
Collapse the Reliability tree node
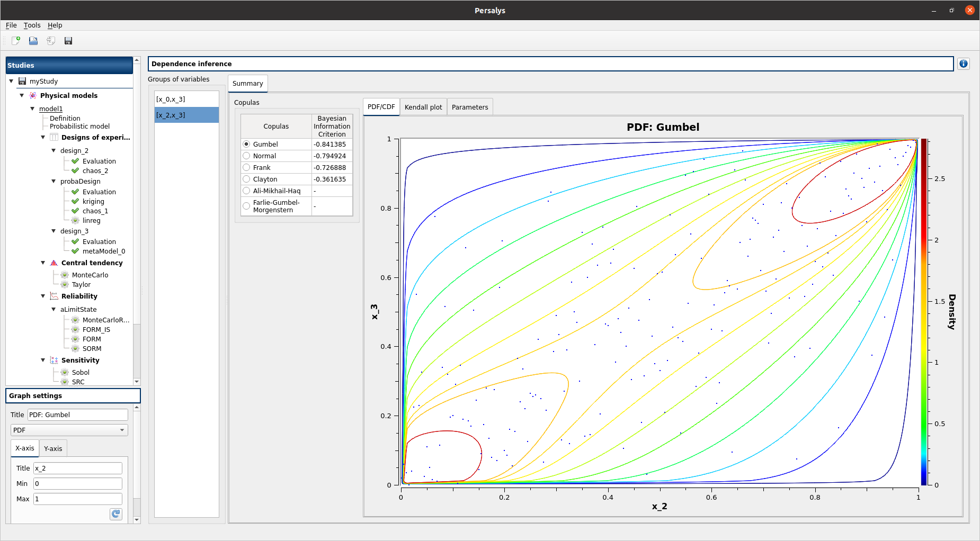coord(43,296)
